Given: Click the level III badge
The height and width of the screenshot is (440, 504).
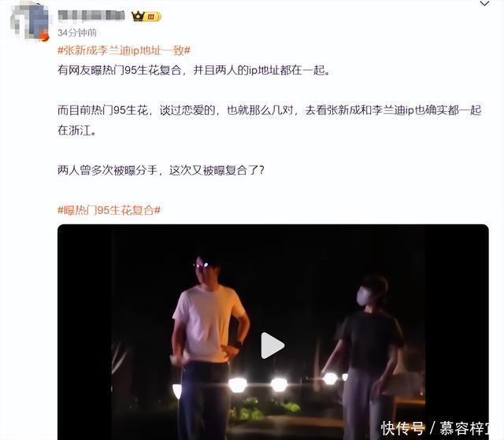Looking at the screenshot, I should click(152, 17).
